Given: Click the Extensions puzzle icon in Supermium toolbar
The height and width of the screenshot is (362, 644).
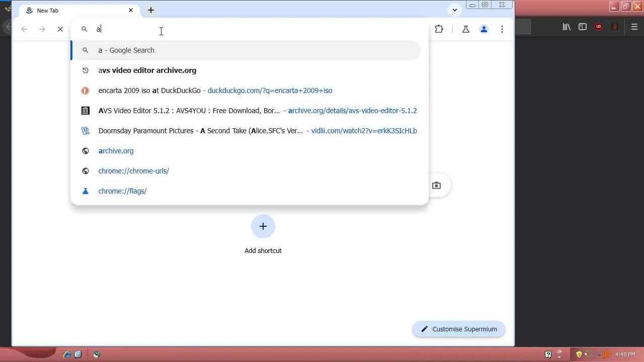Looking at the screenshot, I should pyautogui.click(x=439, y=29).
